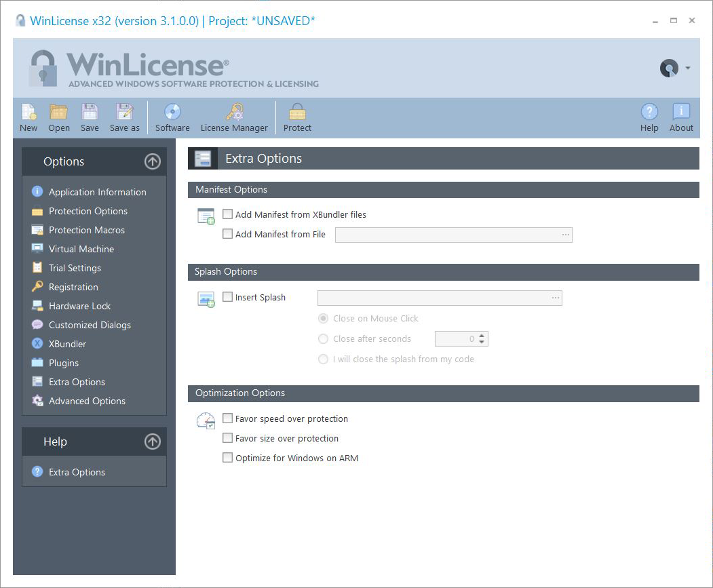Click the Optimization Options speedometer icon
The width and height of the screenshot is (713, 588).
pos(206,420)
